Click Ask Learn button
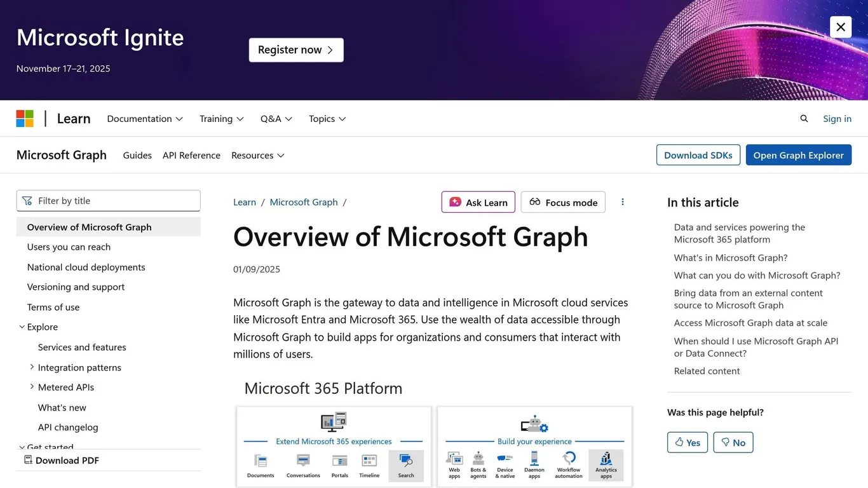868x488 pixels. pyautogui.click(x=478, y=202)
